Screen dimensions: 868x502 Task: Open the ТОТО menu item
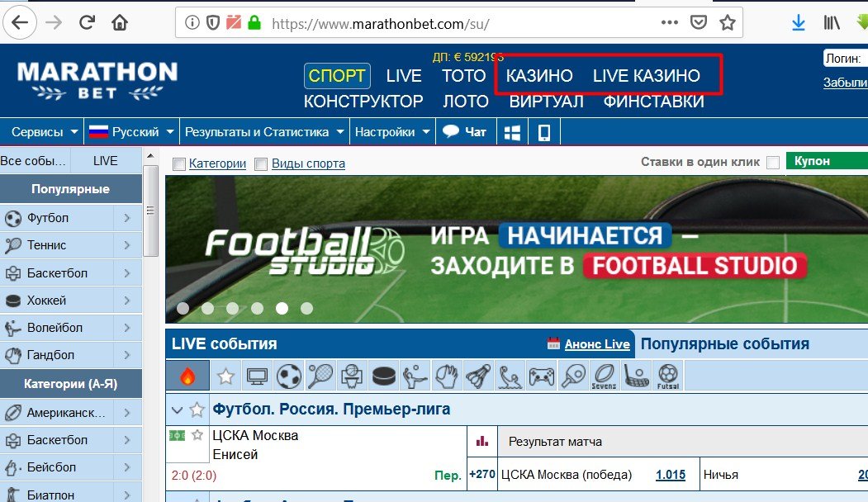pos(463,76)
